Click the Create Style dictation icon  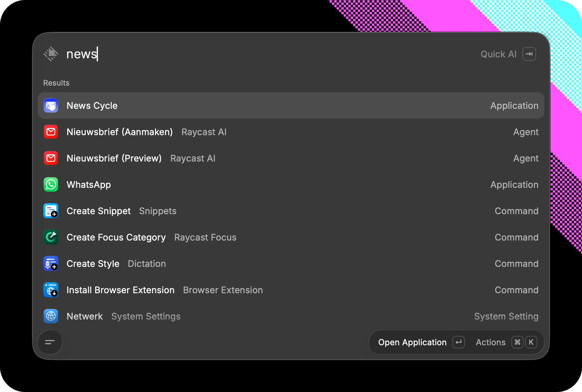[x=51, y=263]
